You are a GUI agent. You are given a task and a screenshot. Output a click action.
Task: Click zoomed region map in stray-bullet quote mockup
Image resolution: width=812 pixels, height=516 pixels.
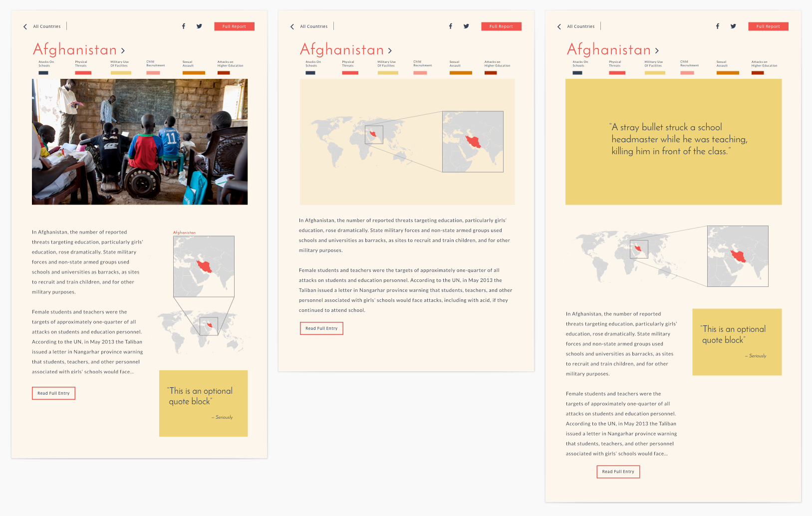pyautogui.click(x=738, y=256)
